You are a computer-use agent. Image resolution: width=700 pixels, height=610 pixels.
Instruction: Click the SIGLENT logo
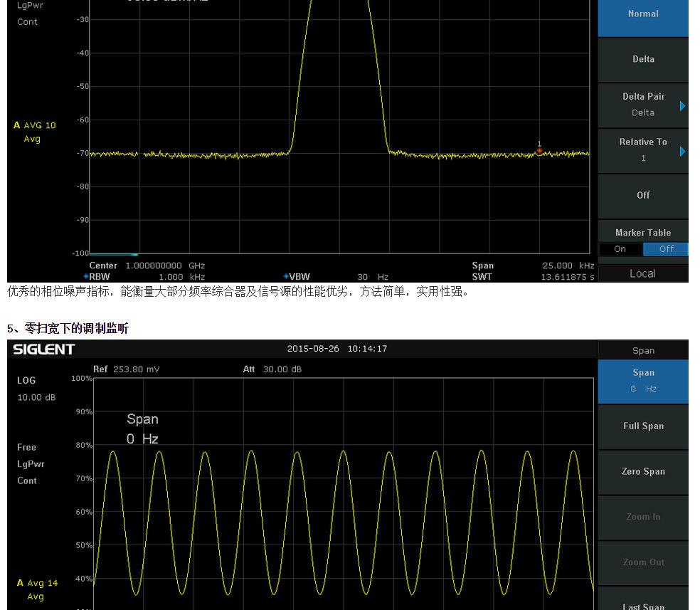[43, 349]
